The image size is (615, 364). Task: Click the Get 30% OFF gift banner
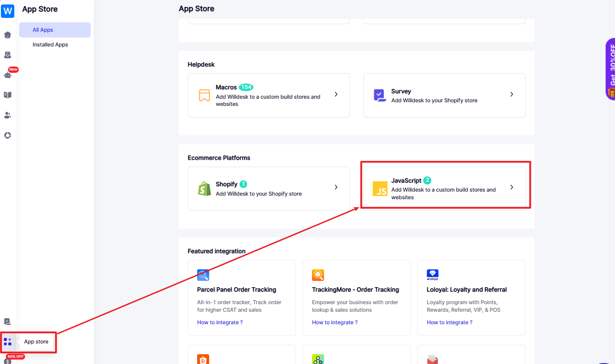[611, 69]
